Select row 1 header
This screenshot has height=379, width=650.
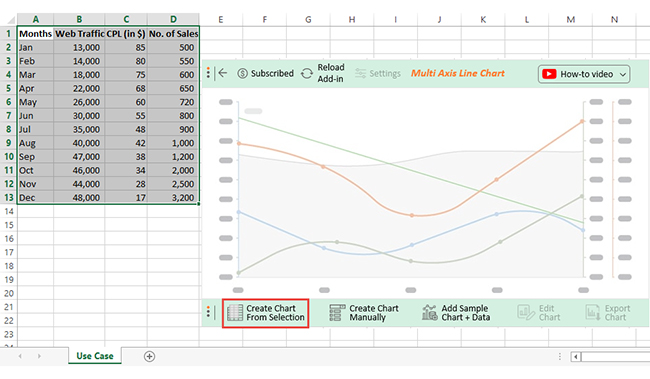(8, 34)
